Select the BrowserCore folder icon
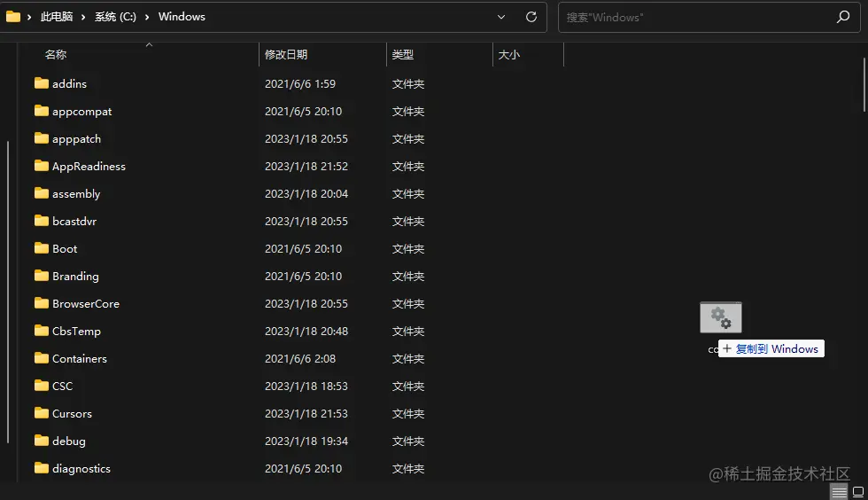The image size is (868, 500). pyautogui.click(x=42, y=303)
